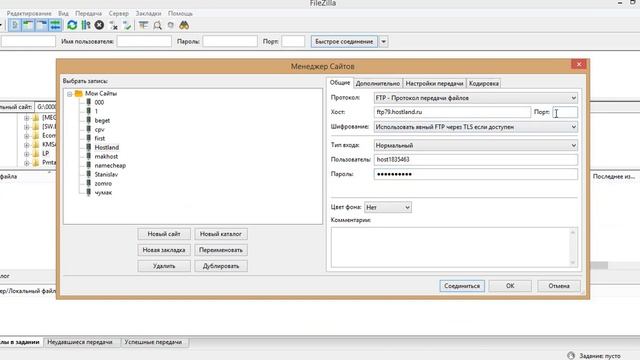Image resolution: width=640 pixels, height=360 pixels.
Task: Open the Протокол dropdown
Action: 476,98
